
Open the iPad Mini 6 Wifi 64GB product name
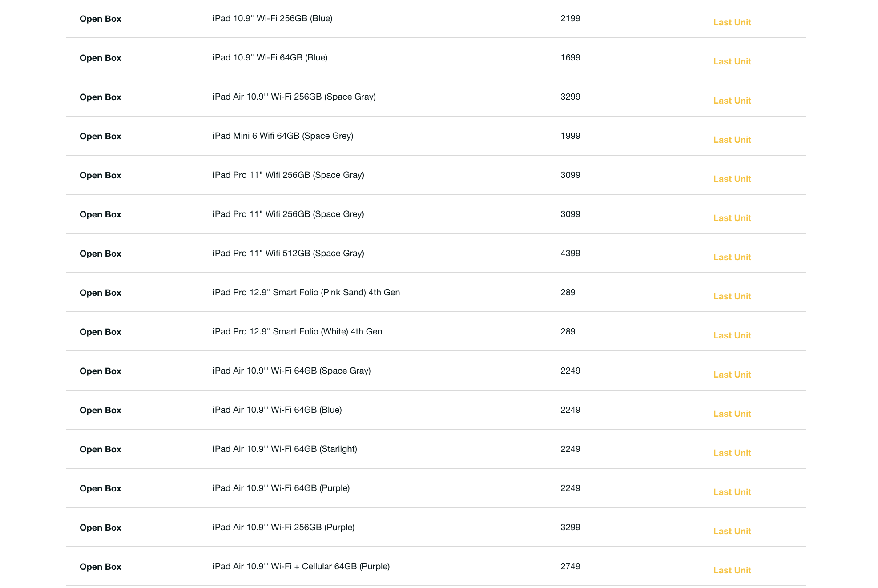(x=283, y=136)
